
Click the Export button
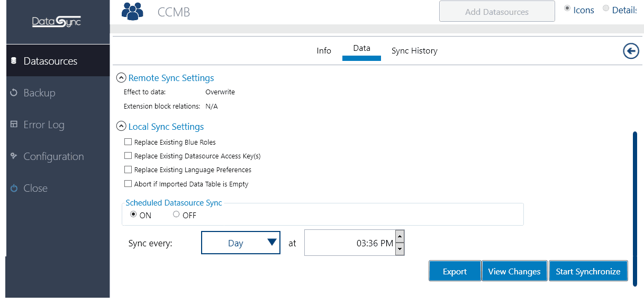[x=455, y=271]
